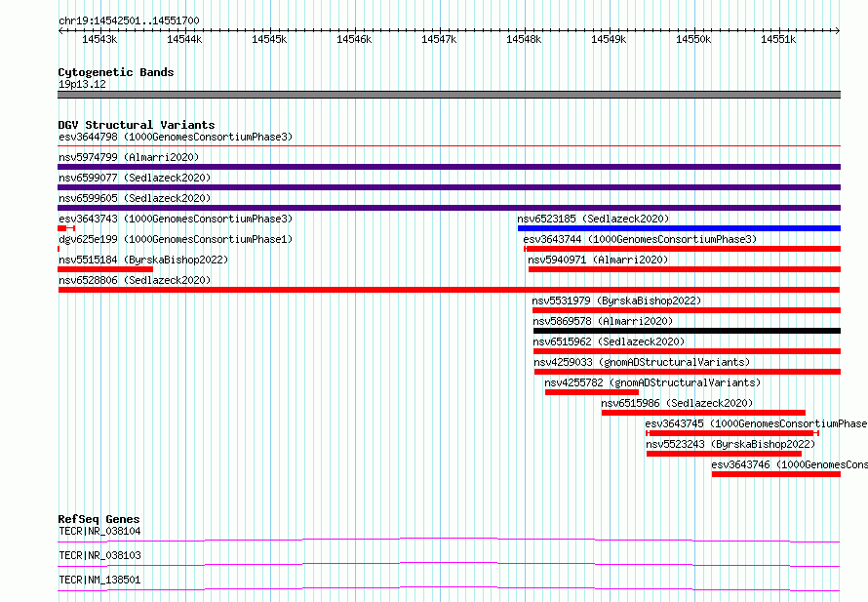Viewport: 868px width, 602px height.
Task: Open esv3643744 variant label
Action: 640,239
